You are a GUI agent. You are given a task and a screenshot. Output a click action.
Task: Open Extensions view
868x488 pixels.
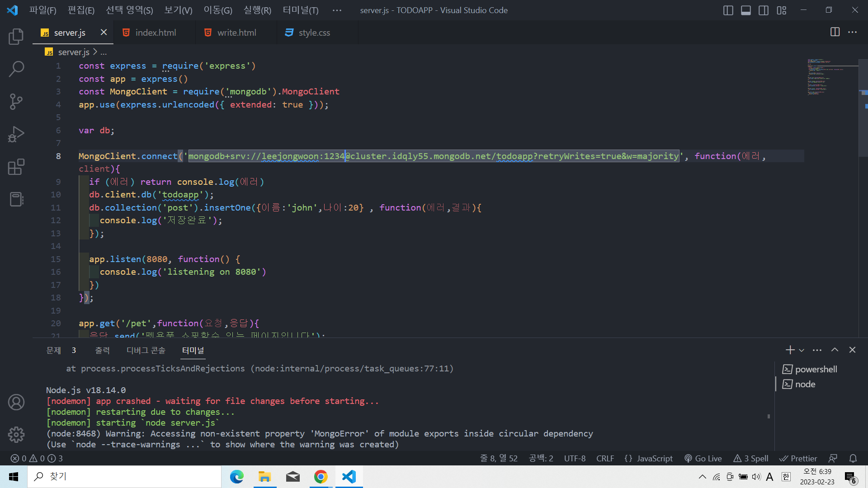point(16,167)
